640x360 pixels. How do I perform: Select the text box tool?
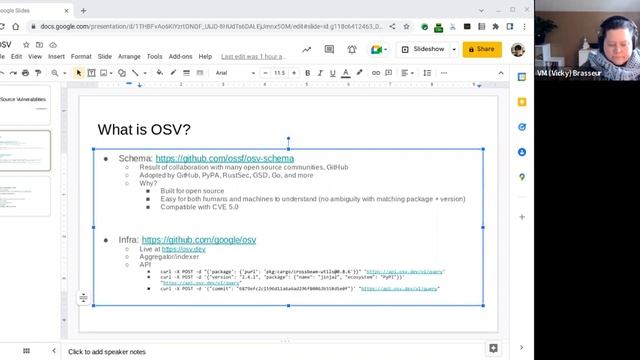91,73
